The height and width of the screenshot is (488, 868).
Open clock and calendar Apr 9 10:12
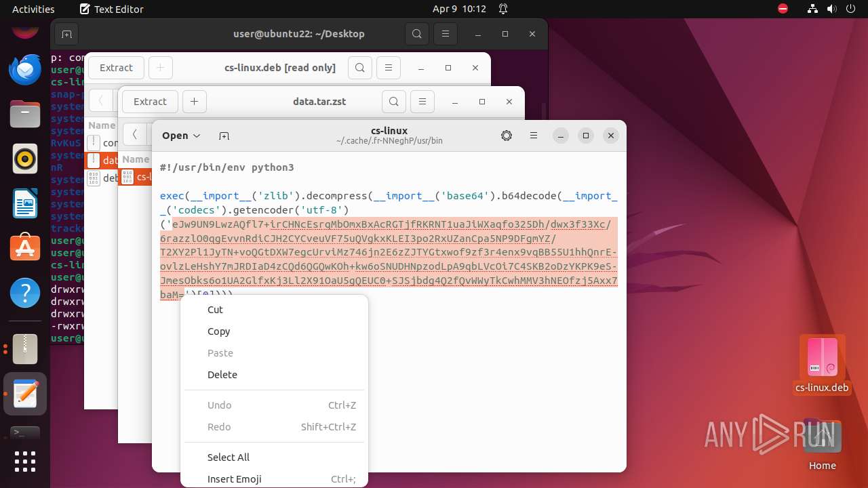pyautogui.click(x=459, y=9)
